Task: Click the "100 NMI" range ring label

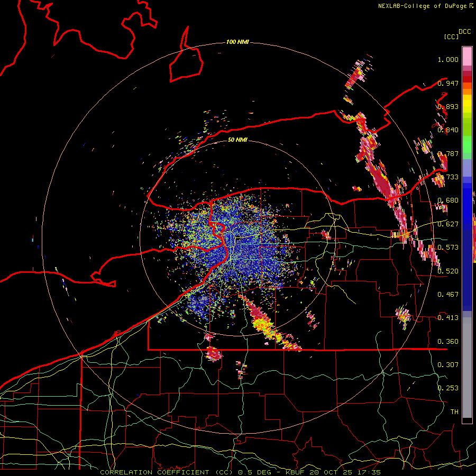Action: (x=237, y=42)
